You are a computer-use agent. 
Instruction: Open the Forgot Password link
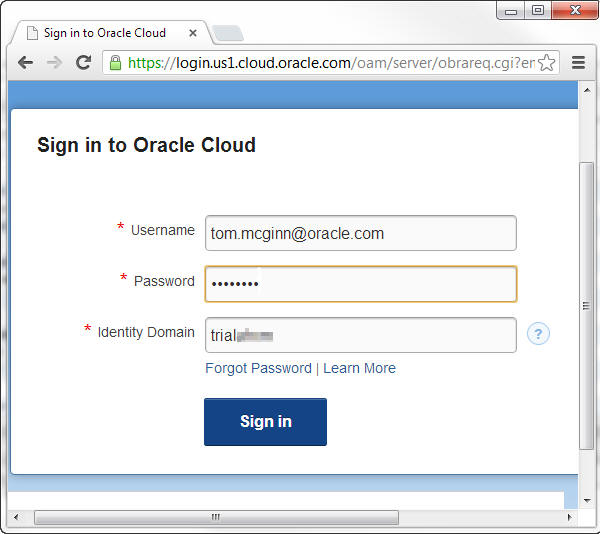point(258,368)
